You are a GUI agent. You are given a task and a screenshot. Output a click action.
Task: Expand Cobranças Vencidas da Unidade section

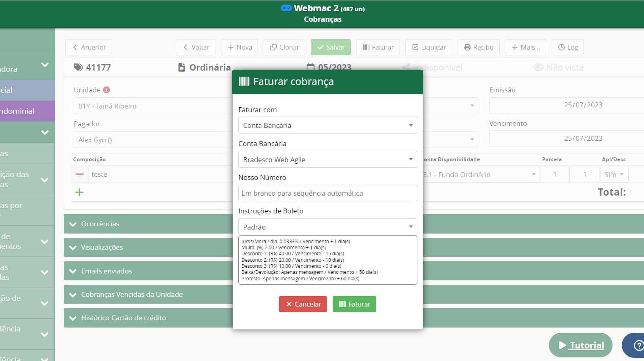pos(131,294)
